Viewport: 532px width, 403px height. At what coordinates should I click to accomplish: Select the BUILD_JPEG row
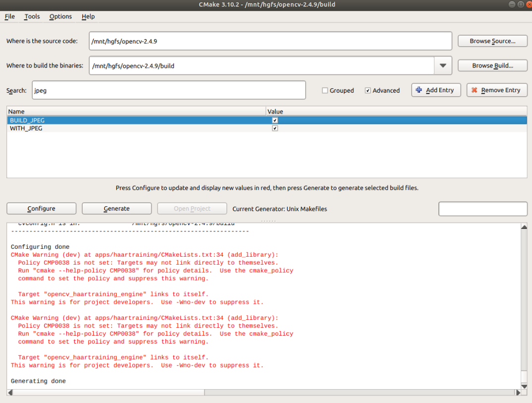coord(266,120)
